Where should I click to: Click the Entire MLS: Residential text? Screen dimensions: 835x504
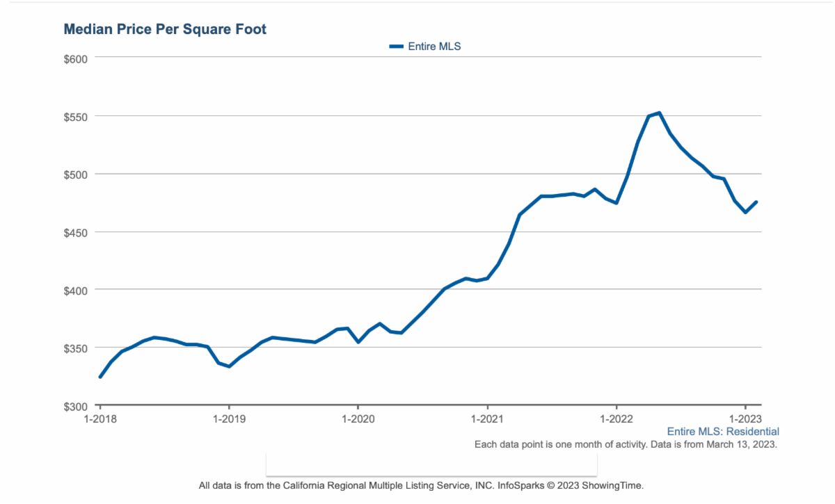coord(723,432)
